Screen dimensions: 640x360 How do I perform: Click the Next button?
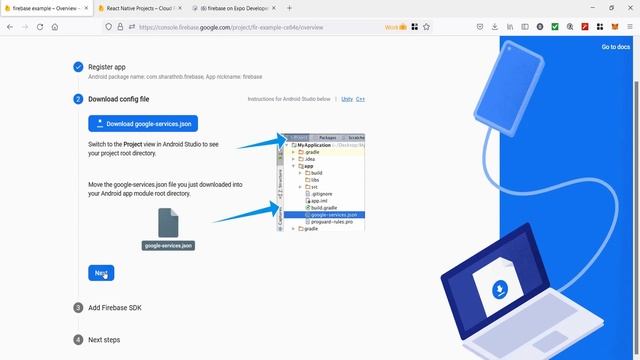click(x=101, y=273)
